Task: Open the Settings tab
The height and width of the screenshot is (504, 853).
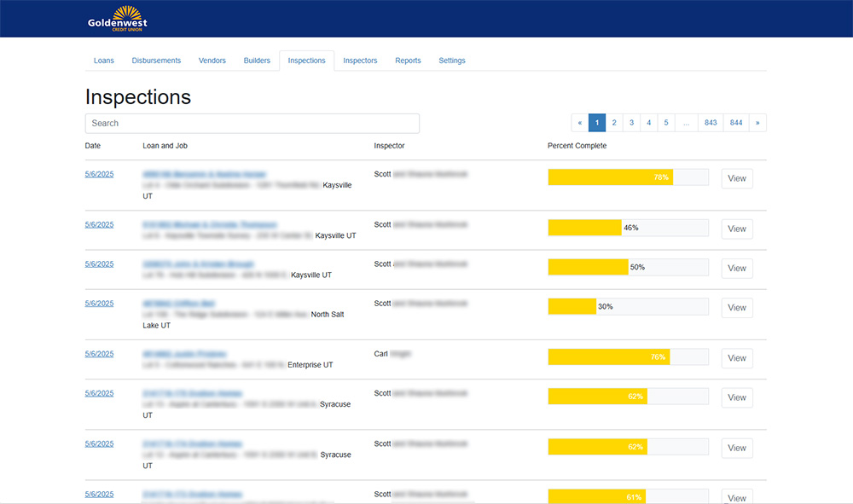Action: tap(452, 61)
